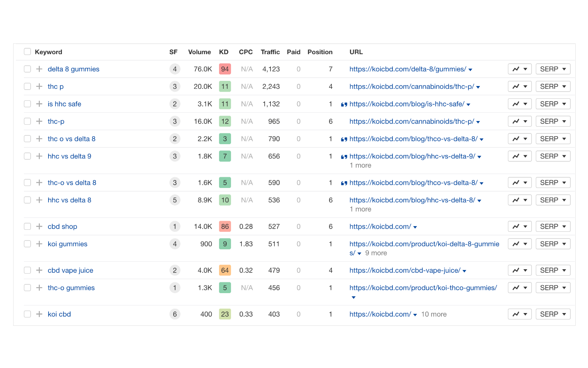
Task: Sort by the CPC column header
Action: (246, 52)
